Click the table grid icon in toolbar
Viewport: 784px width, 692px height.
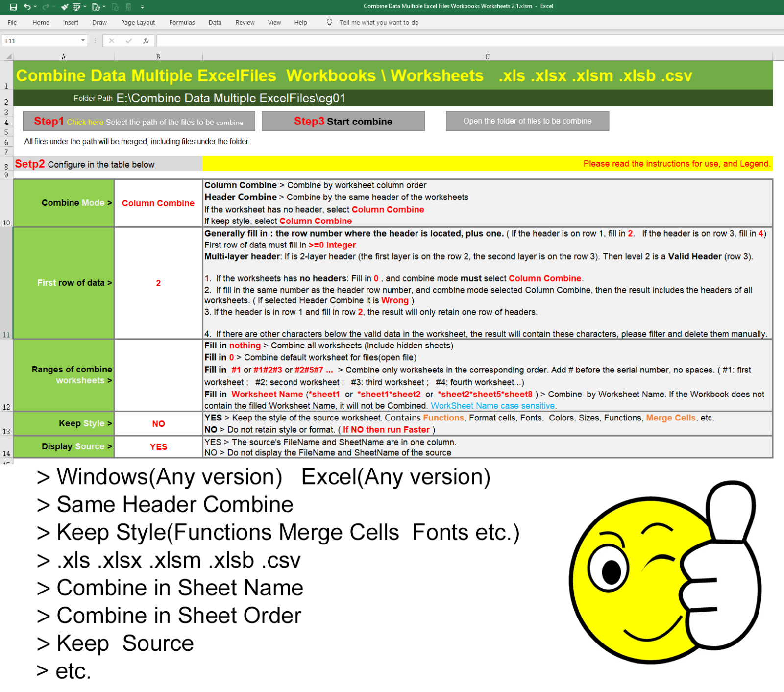click(76, 7)
